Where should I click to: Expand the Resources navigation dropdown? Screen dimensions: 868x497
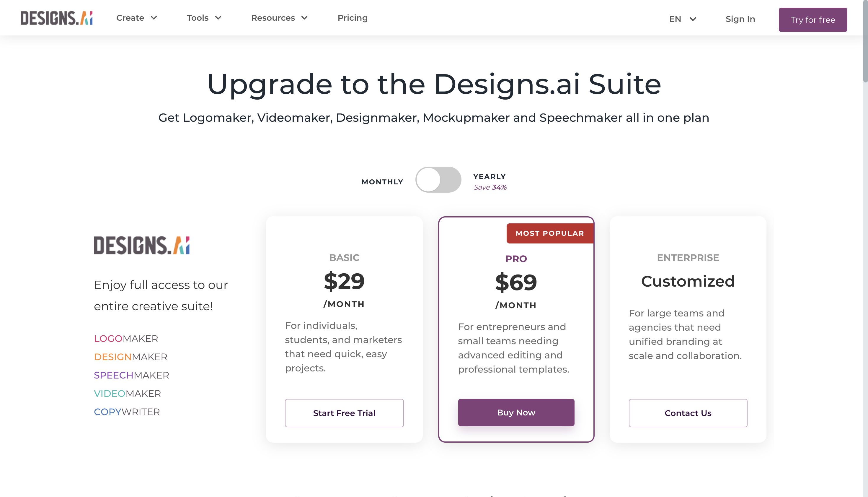pos(279,18)
